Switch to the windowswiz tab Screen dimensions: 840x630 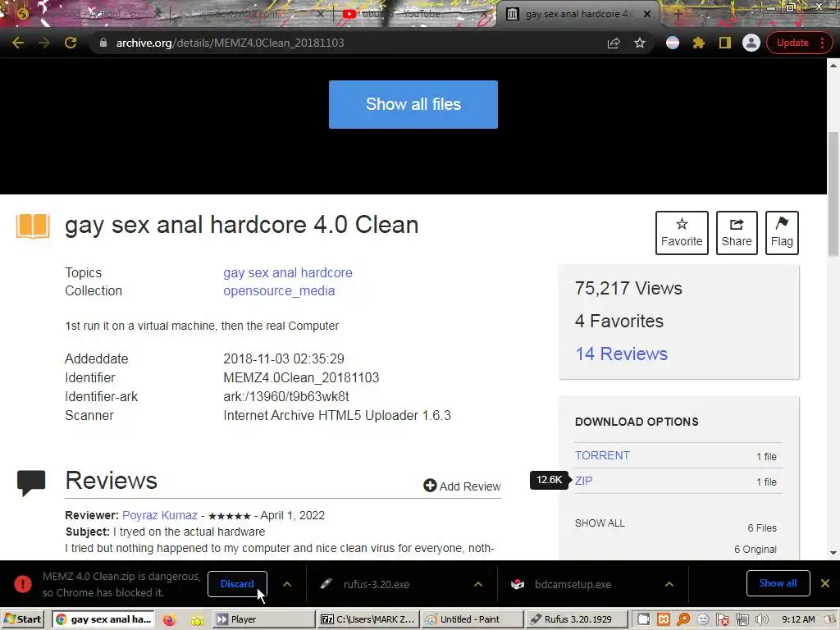pos(246,14)
